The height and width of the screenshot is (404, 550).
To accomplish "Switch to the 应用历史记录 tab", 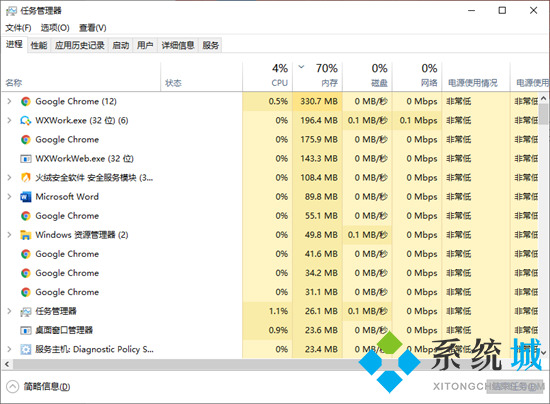I will click(x=80, y=45).
